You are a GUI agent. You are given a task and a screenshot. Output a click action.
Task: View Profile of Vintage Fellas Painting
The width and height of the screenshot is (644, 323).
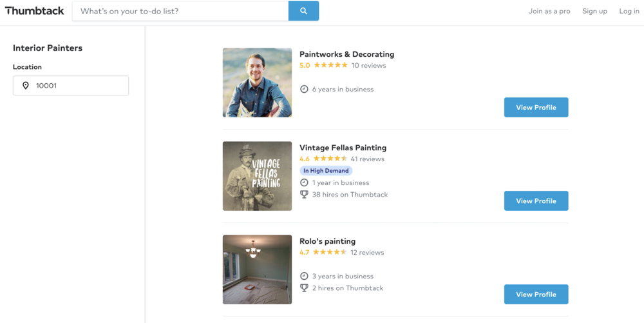pyautogui.click(x=536, y=201)
